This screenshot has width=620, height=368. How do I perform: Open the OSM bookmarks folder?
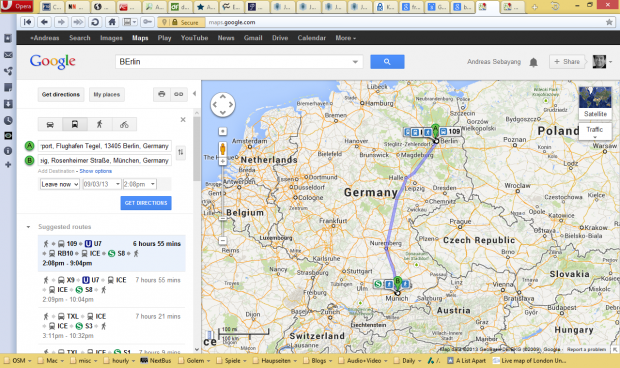coord(18,360)
